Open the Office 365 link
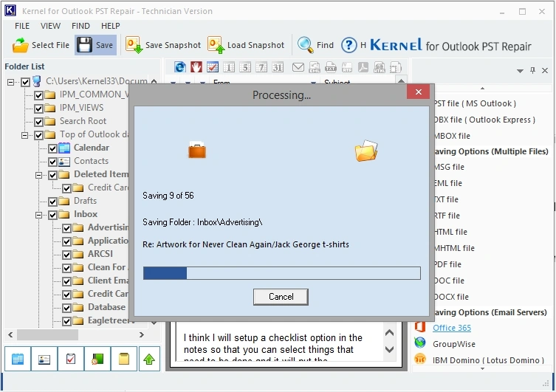Image resolution: width=556 pixels, height=392 pixels. [451, 328]
